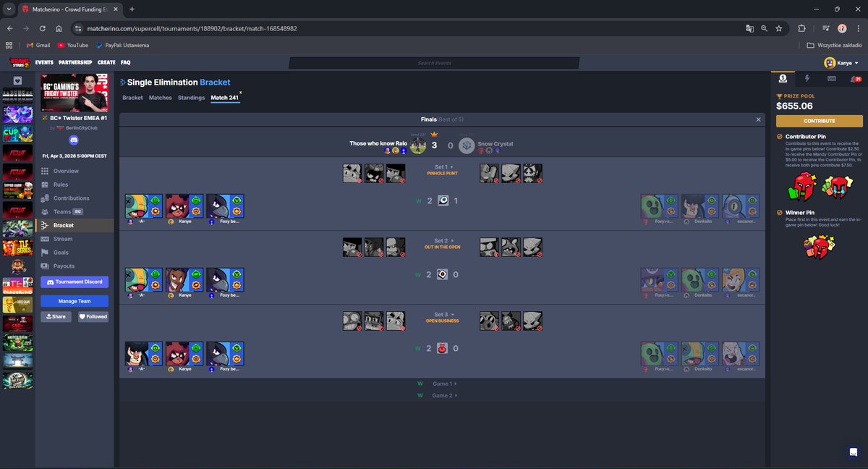This screenshot has width=868, height=469.
Task: Bookmark this page with the star icon
Action: pyautogui.click(x=778, y=28)
